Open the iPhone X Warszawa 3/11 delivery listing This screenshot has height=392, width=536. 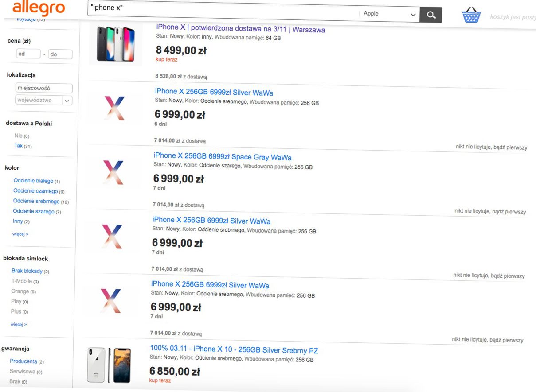pos(240,29)
